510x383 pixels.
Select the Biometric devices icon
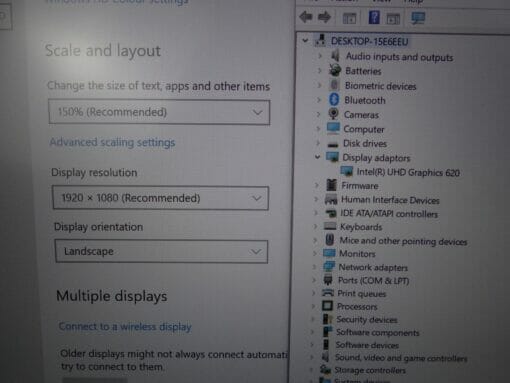point(334,85)
